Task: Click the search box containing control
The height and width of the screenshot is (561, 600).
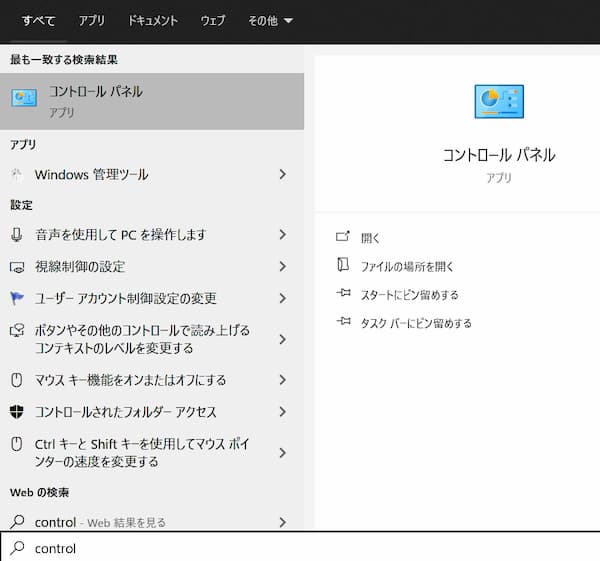Action: [300, 548]
